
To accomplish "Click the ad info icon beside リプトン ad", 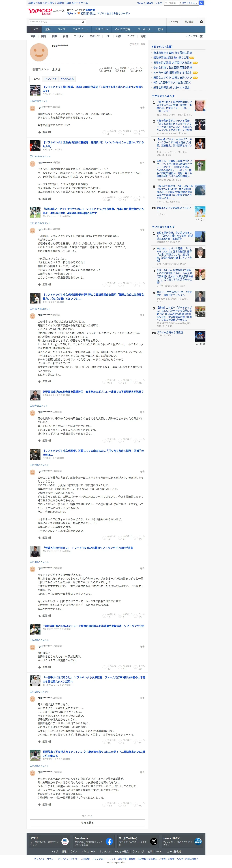I will [201, 219].
